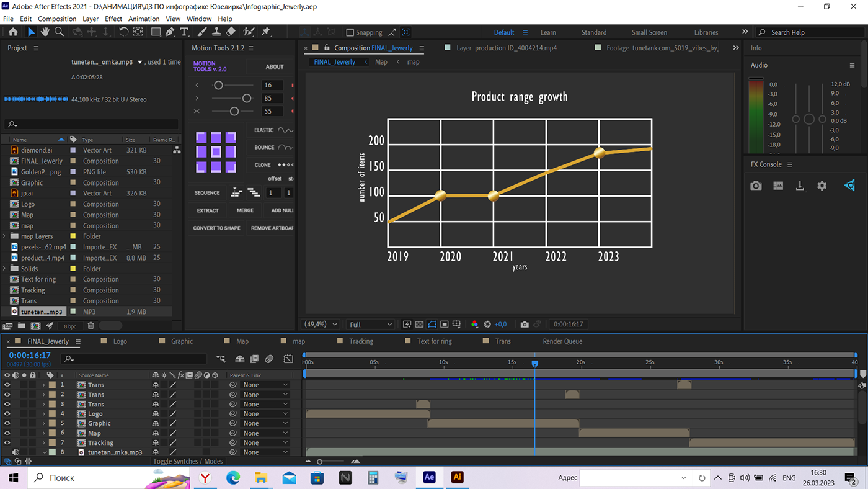Open FX Console settings gear
Viewport: 868px width, 489px height.
[x=821, y=186]
